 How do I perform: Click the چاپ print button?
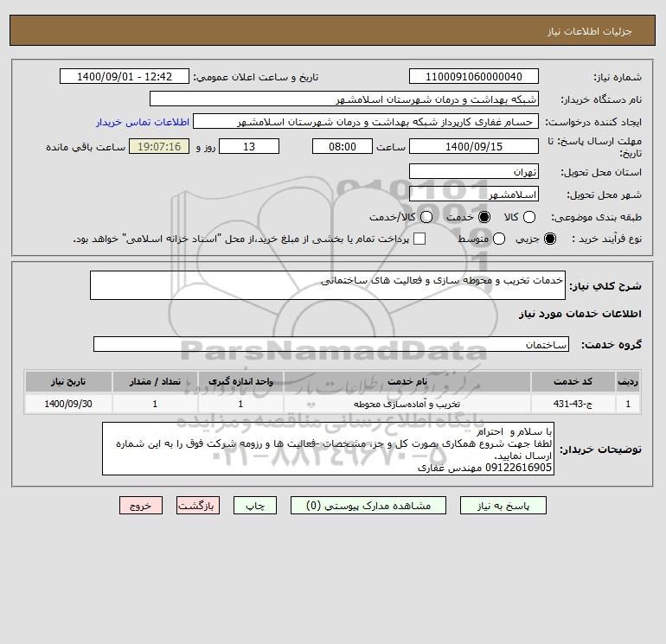click(255, 506)
